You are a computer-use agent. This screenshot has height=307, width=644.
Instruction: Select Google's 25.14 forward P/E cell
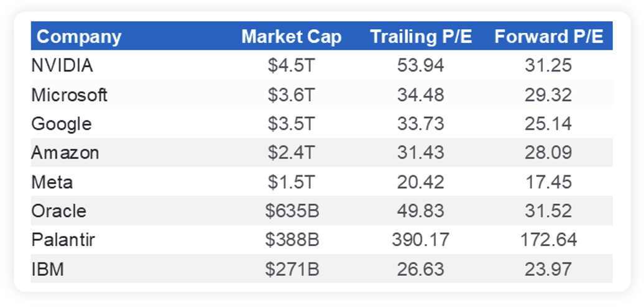coord(548,124)
